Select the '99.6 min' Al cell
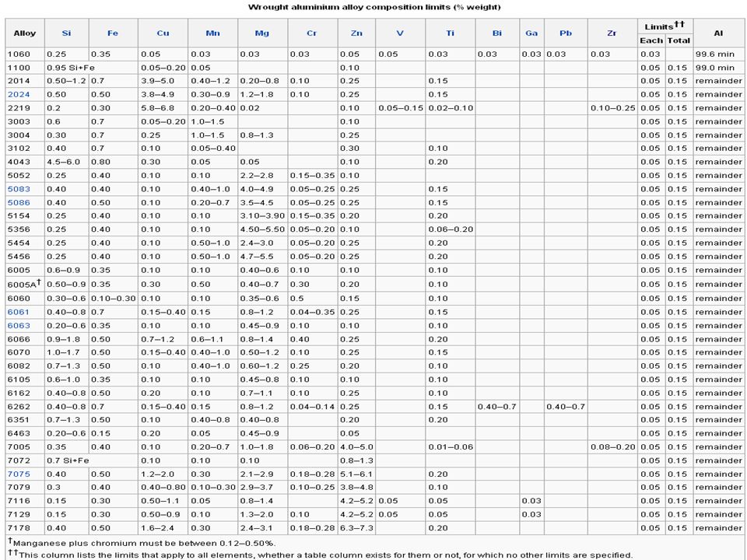Viewport: 747px width, 560px height. tap(715, 54)
